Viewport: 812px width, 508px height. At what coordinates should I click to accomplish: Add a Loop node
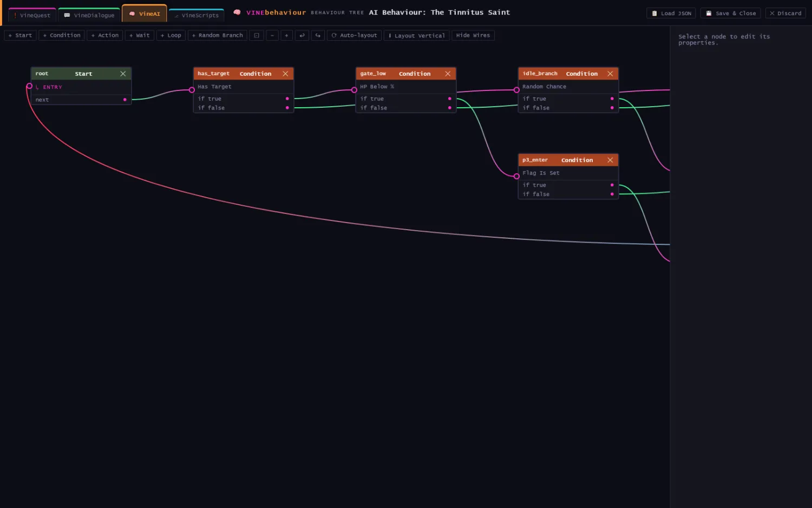(x=171, y=35)
